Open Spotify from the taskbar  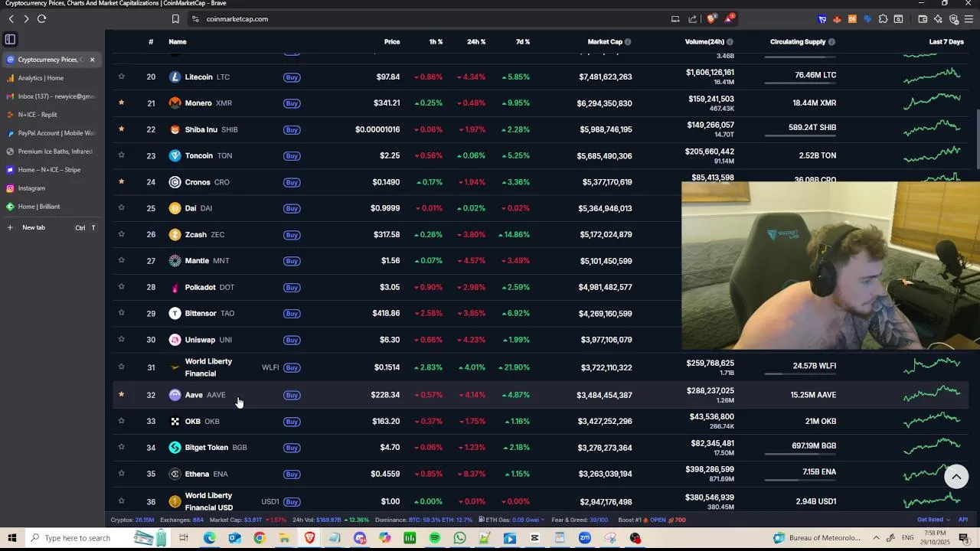click(435, 538)
